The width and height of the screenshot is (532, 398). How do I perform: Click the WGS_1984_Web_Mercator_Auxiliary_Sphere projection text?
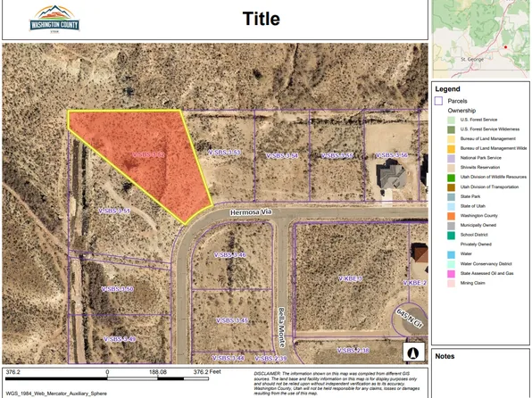(56, 394)
